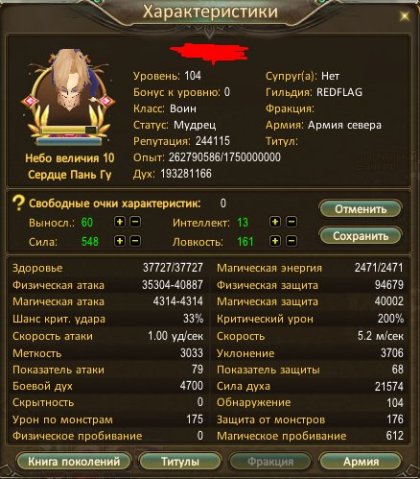Click the Сохранить button

click(x=360, y=236)
